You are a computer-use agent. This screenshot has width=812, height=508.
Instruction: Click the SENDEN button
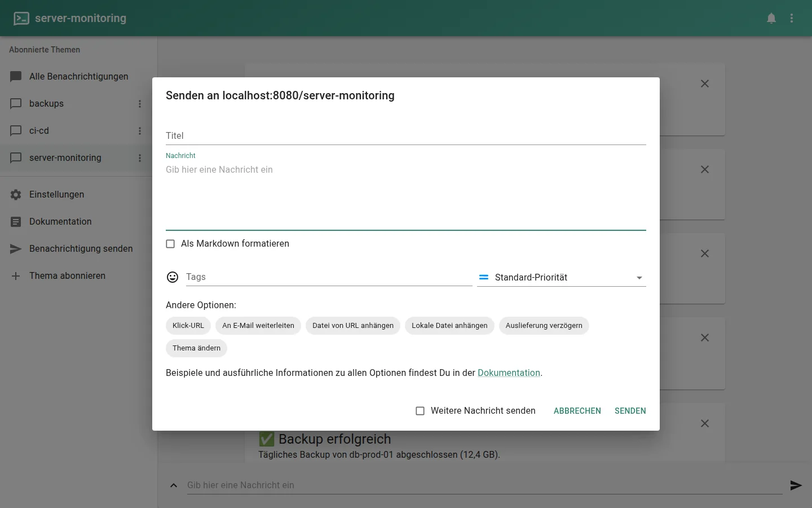click(x=630, y=411)
